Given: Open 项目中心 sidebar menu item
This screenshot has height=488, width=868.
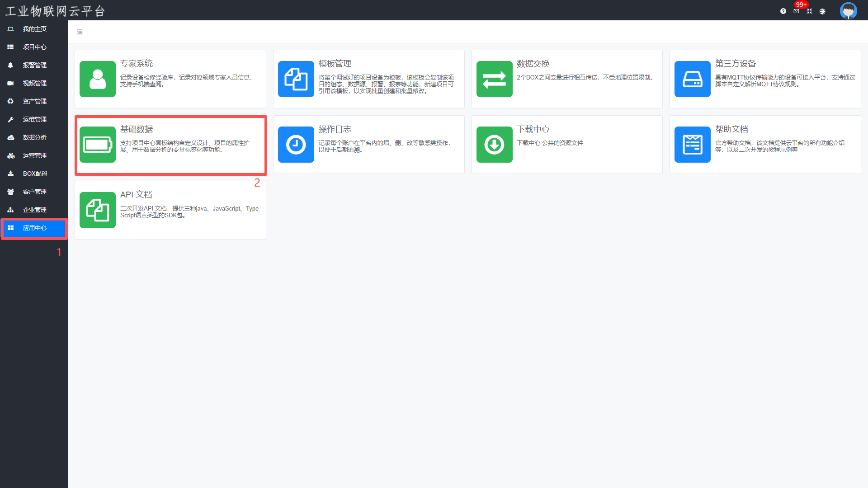Looking at the screenshot, I should (34, 47).
